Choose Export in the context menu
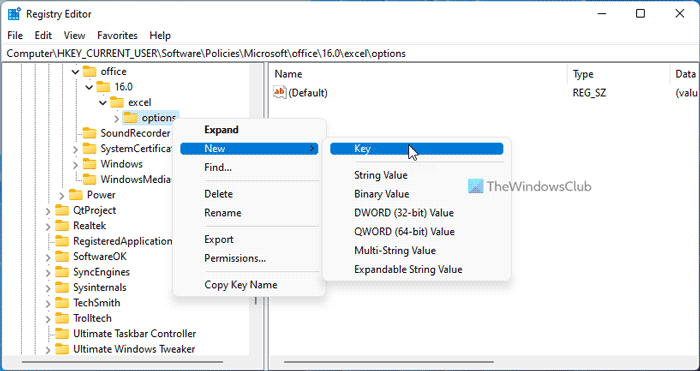 (249, 239)
